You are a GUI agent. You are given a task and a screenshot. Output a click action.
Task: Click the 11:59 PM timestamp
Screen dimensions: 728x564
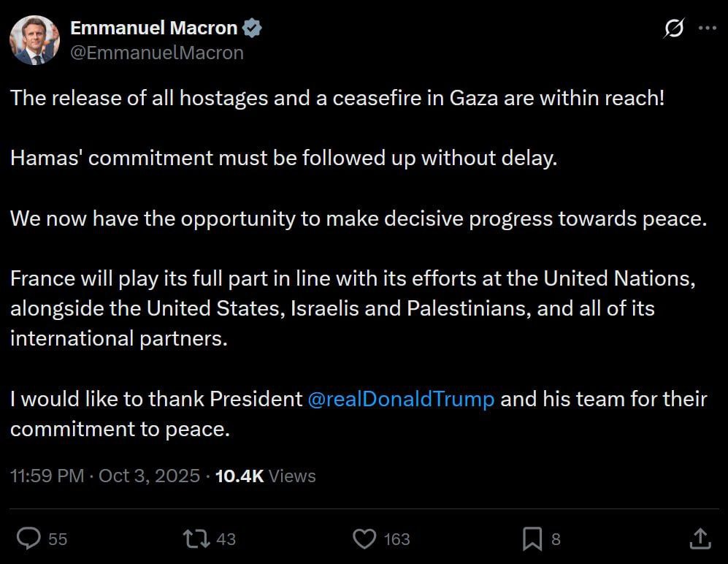pos(47,476)
